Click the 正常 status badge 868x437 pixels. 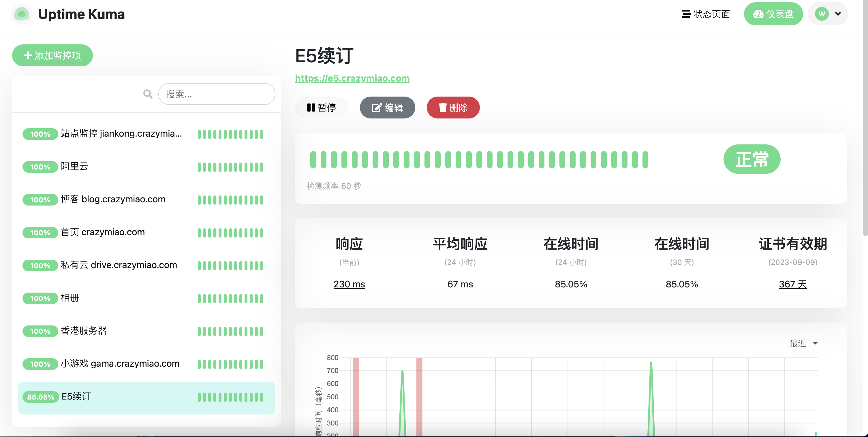(x=752, y=159)
